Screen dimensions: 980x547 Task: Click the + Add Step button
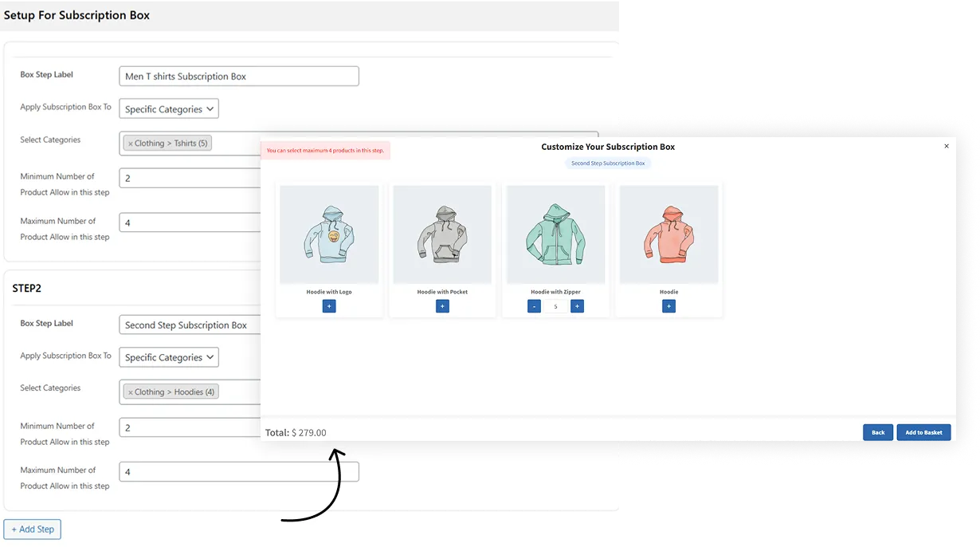point(33,529)
